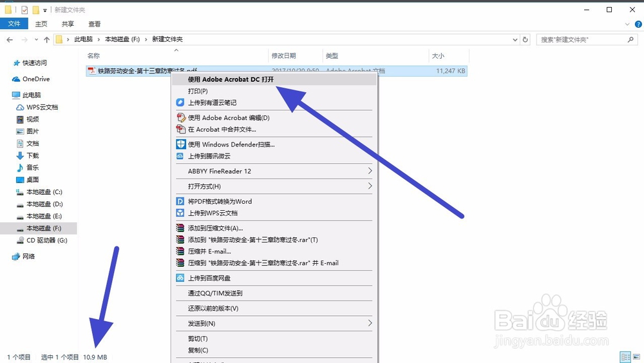The height and width of the screenshot is (363, 644).
Task: Open Quick Access Toolbar customize dropdown
Action: (x=45, y=10)
